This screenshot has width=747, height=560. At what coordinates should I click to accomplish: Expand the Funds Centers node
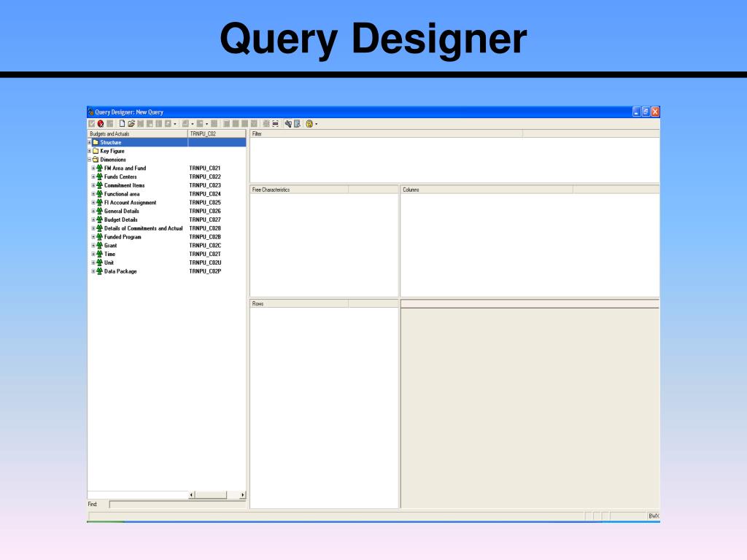pyautogui.click(x=93, y=176)
